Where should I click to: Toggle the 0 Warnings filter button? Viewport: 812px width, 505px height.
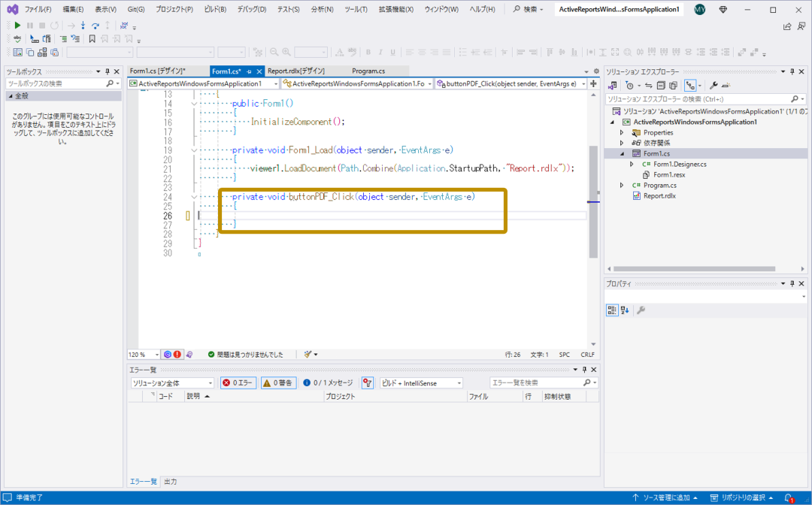click(278, 383)
